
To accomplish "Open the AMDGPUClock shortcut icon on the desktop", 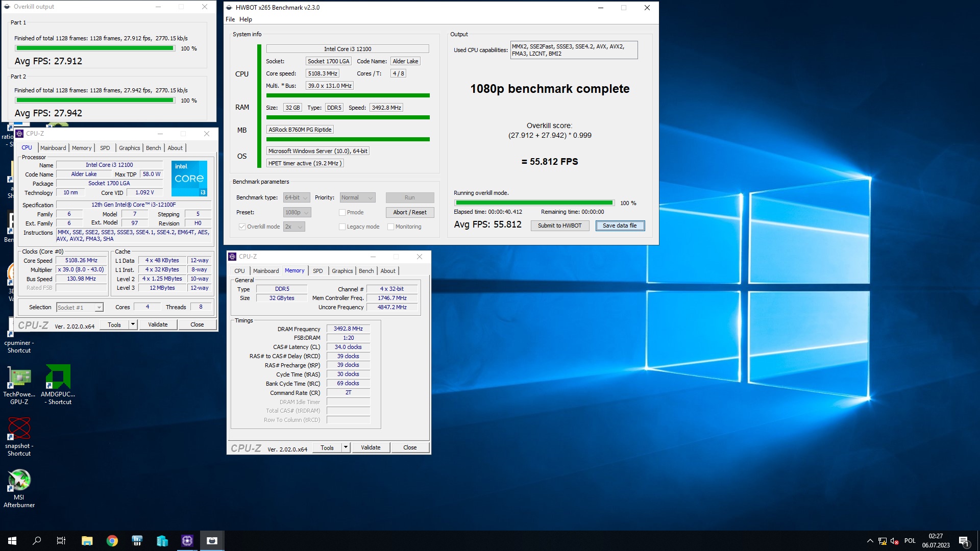I will click(x=58, y=385).
